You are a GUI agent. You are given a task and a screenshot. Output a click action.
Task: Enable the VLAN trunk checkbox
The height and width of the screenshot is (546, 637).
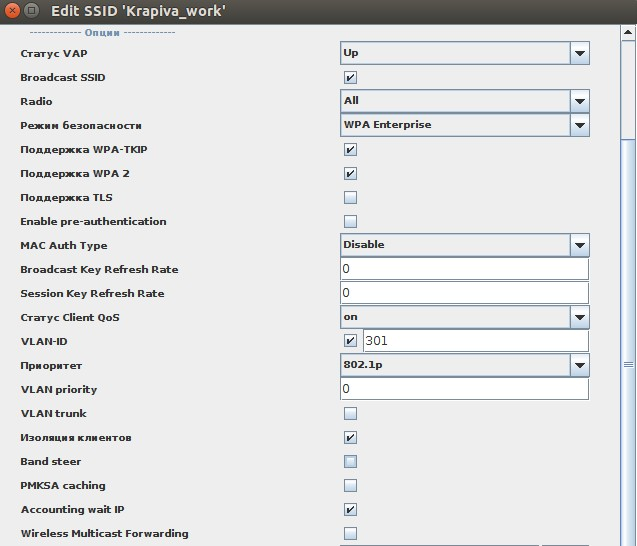click(350, 413)
